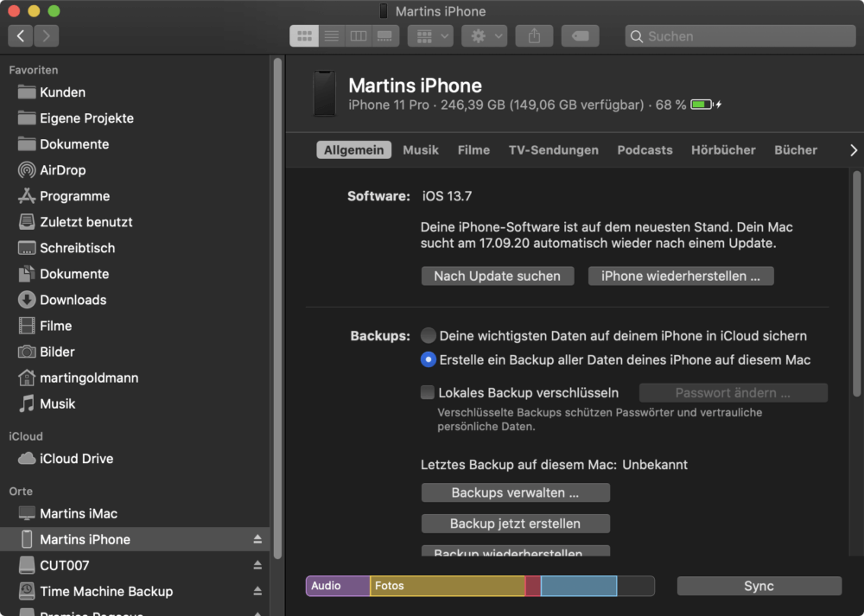Click the share toolbar icon
864x616 pixels.
[x=534, y=36]
